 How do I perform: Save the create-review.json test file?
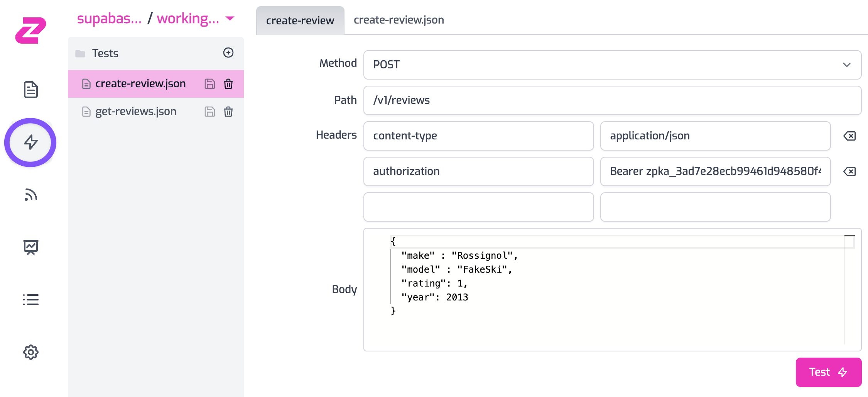tap(209, 84)
